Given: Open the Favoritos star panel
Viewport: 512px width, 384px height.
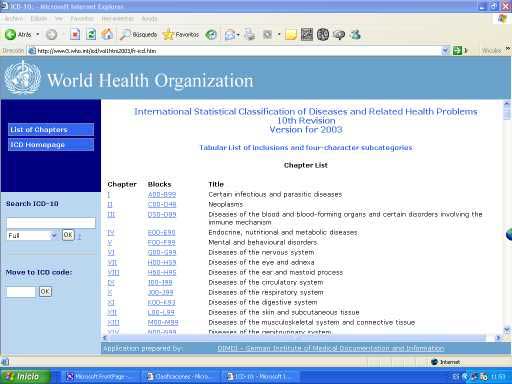Looking at the screenshot, I should (x=181, y=34).
